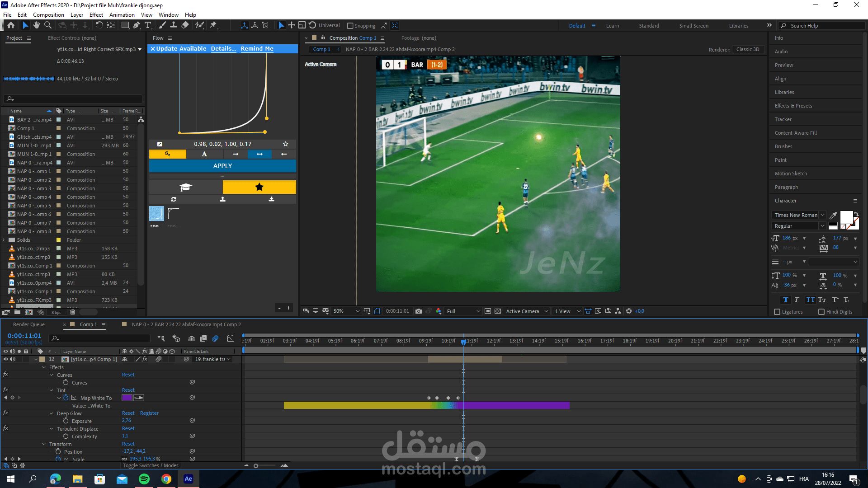Enable the Ligatures checkbox
This screenshot has height=488, width=868.
[777, 312]
